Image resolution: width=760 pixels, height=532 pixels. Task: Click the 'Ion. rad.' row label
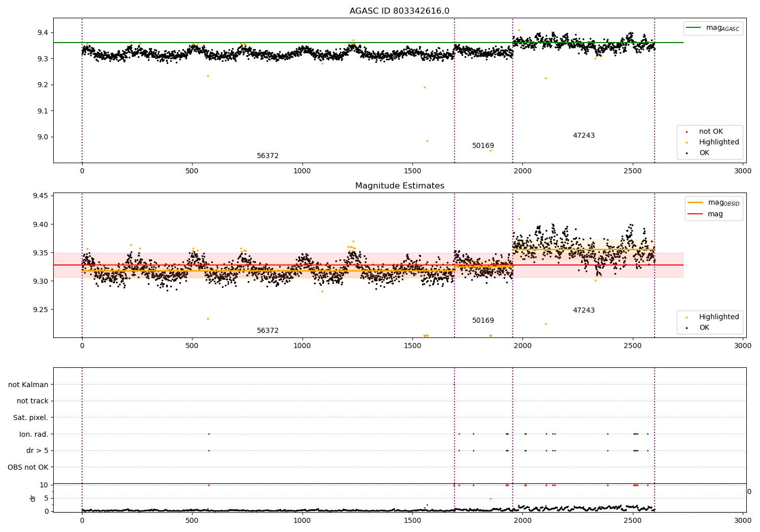point(34,435)
